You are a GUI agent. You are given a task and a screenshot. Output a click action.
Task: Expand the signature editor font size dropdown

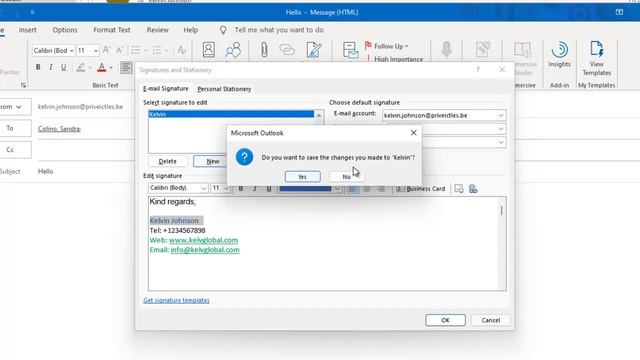[226, 188]
